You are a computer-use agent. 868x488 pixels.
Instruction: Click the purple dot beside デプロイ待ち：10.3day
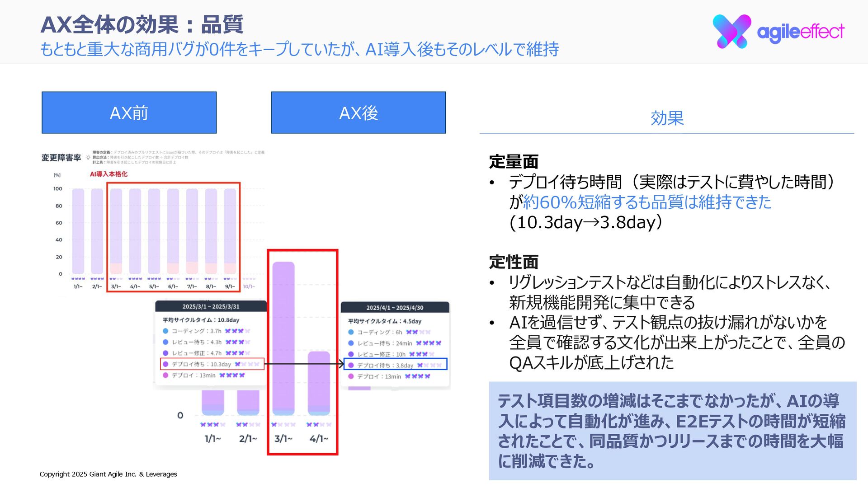coord(165,364)
